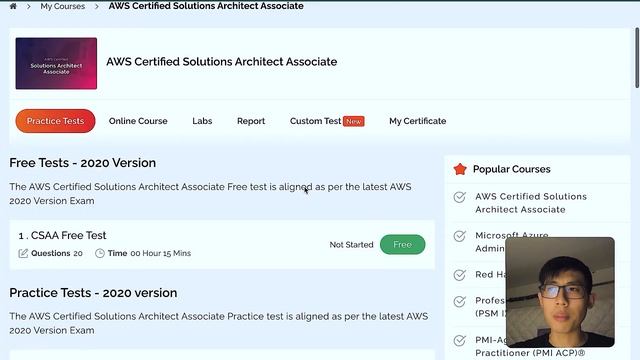Click check icon beside Microsoft Azure course
The width and height of the screenshot is (640, 360).
click(x=460, y=236)
